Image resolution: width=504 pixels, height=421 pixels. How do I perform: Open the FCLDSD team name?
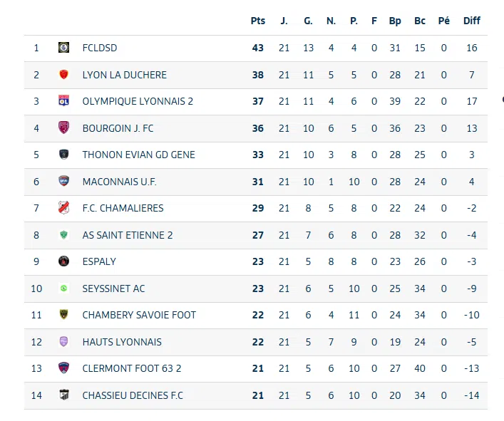(x=100, y=48)
